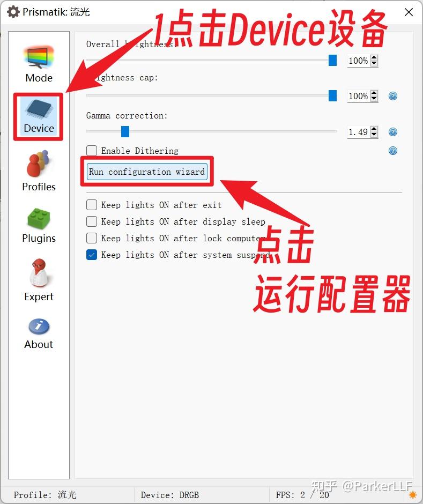Click help icon next to Enable Dithering
Image resolution: width=423 pixels, height=504 pixels.
(393, 151)
